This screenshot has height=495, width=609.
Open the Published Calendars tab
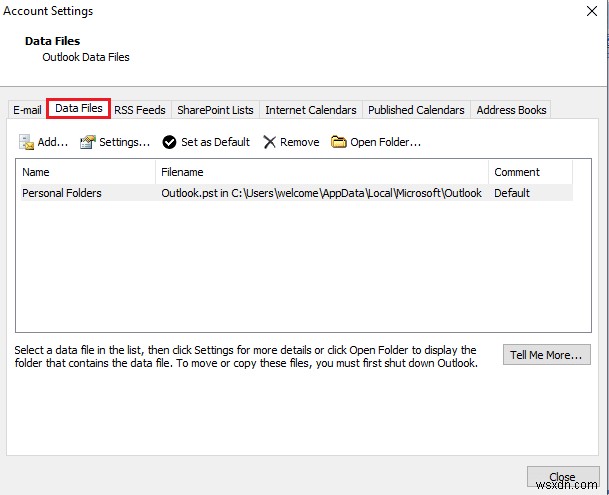(x=416, y=110)
